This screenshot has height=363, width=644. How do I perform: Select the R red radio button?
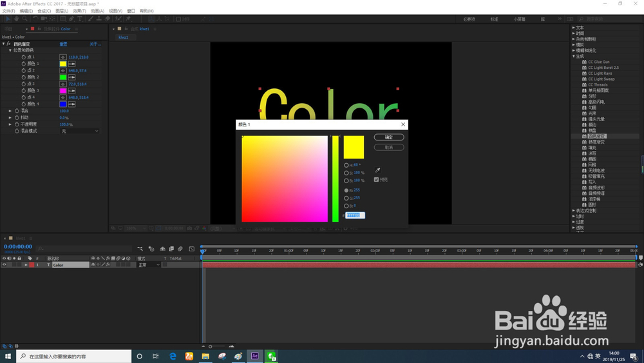click(346, 190)
